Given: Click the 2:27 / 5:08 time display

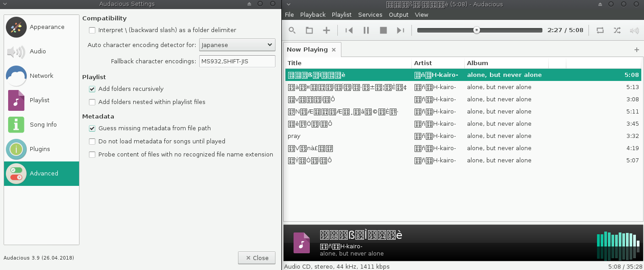Looking at the screenshot, I should point(565,30).
